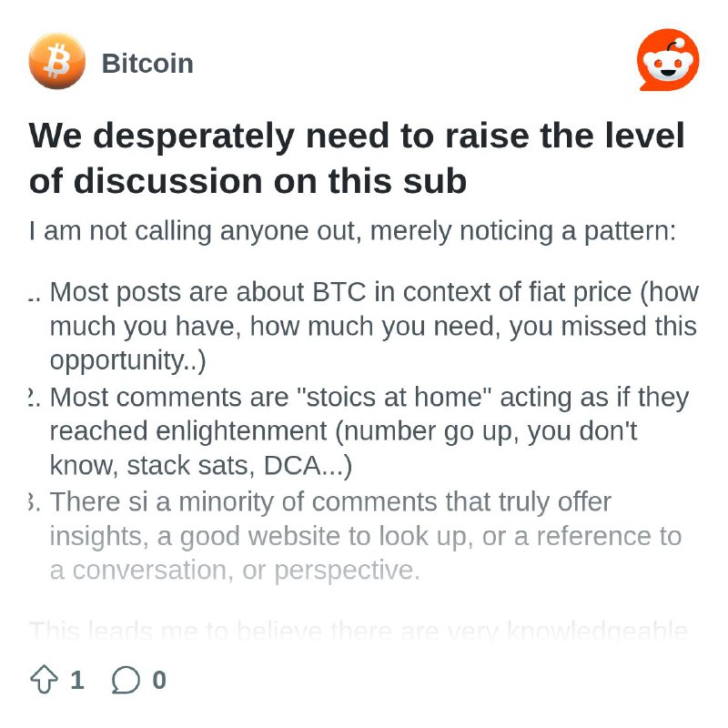Open comments via the speech bubble icon
Image resolution: width=728 pixels, height=728 pixels.
(126, 680)
